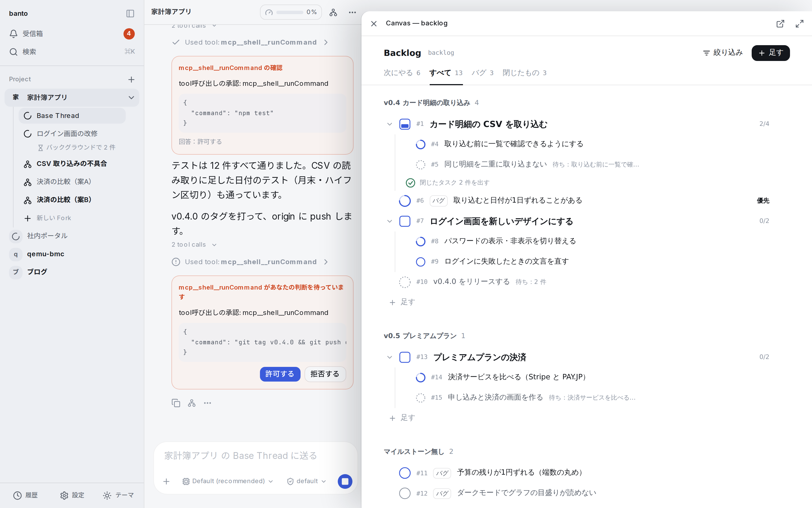Switch to the 閉じたもの tab
This screenshot has height=508, width=812.
[x=524, y=73]
